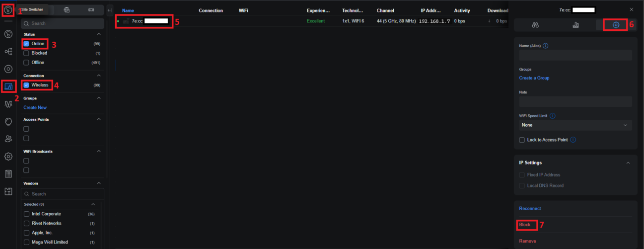The width and height of the screenshot is (644, 249).
Task: Check the Blocked status filter
Action: point(26,53)
